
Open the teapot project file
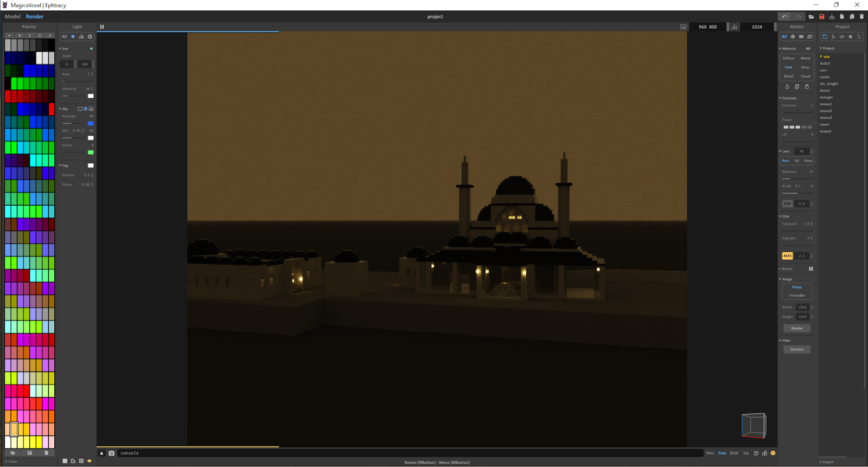tap(826, 131)
